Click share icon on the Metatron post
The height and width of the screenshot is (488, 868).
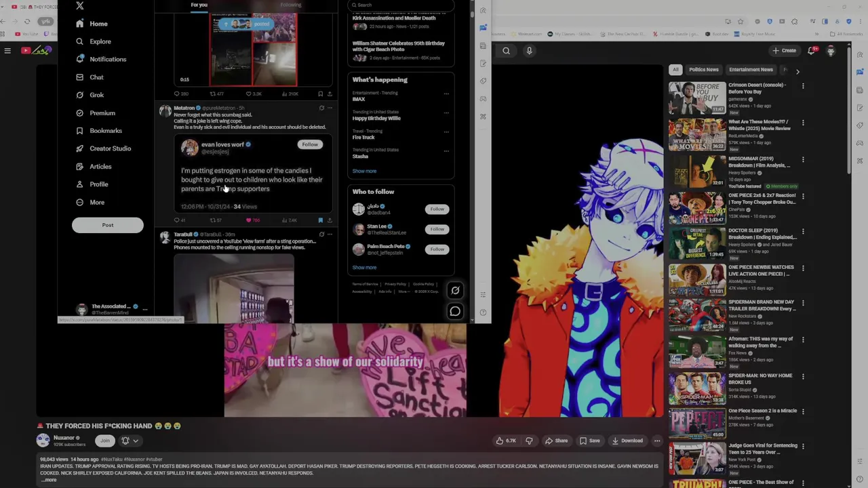pos(330,220)
